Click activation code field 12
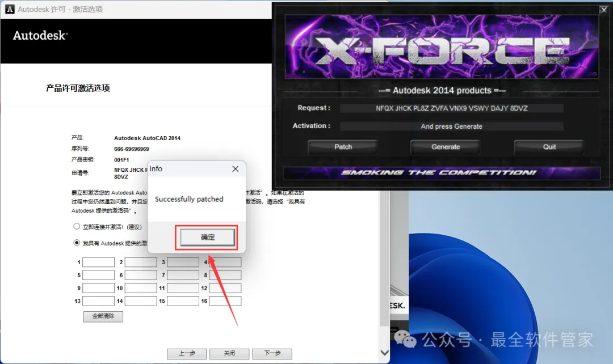This screenshot has height=364, width=613. coord(225,288)
